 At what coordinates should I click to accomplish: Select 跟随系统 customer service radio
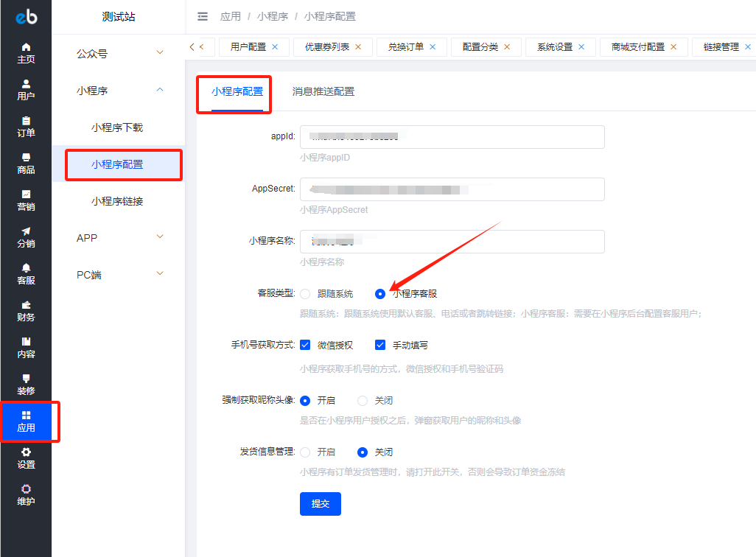click(305, 294)
